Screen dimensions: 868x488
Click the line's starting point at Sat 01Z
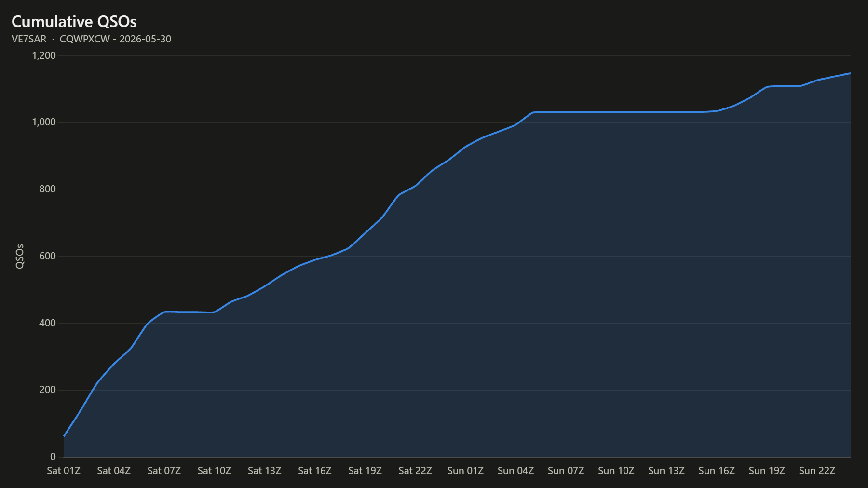click(x=64, y=436)
